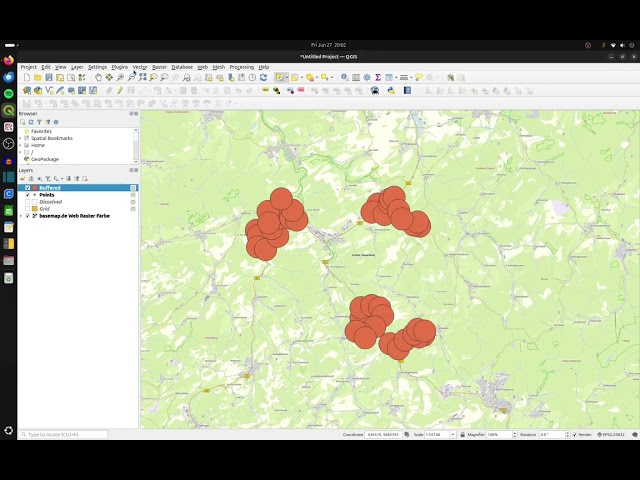Image resolution: width=640 pixels, height=480 pixels.
Task: Uncheck the Points layer visibility checkbox
Action: (28, 195)
